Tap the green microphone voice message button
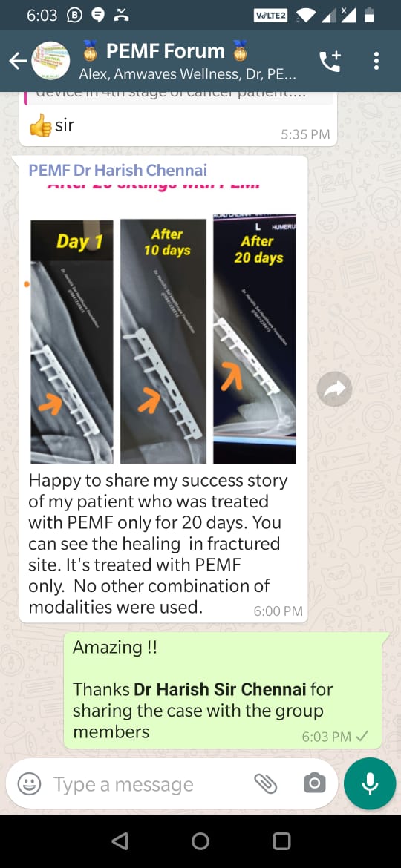Screen dimensions: 401x868 (x=369, y=783)
